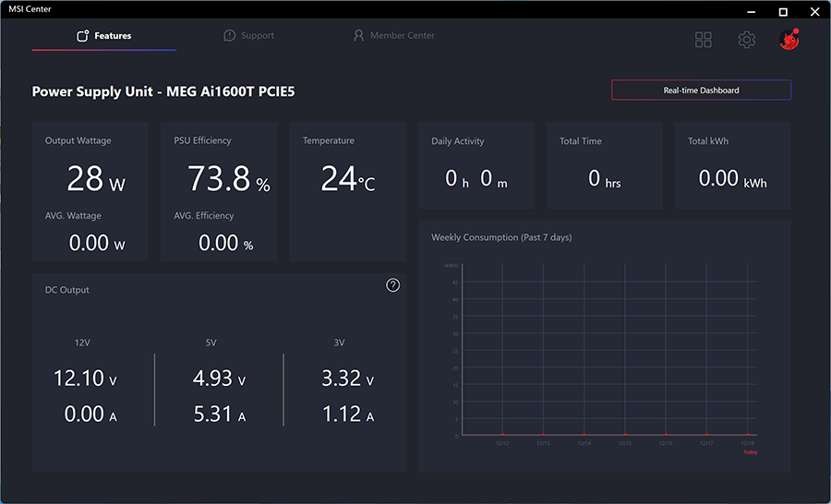Screen dimensions: 831x504
Task: Click the DC Output panel label
Action: pos(66,290)
